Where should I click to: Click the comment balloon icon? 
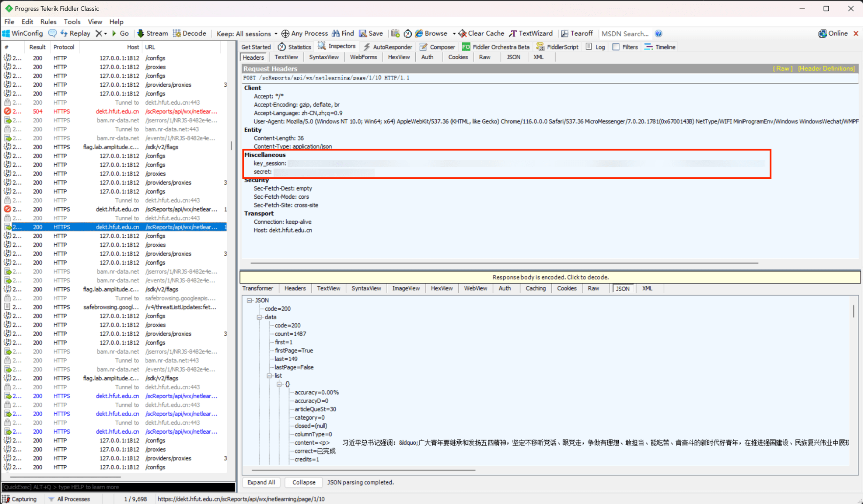pyautogui.click(x=52, y=33)
